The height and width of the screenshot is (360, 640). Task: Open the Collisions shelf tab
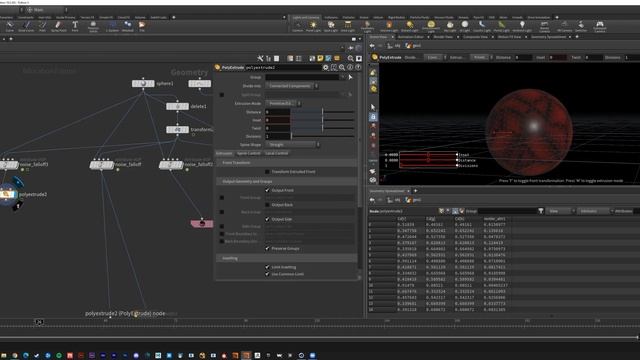(x=331, y=18)
